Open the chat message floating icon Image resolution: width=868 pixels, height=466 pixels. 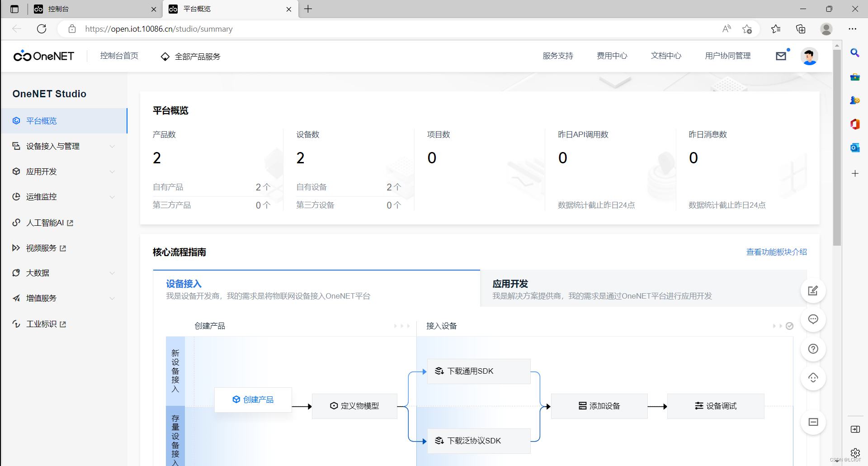813,319
